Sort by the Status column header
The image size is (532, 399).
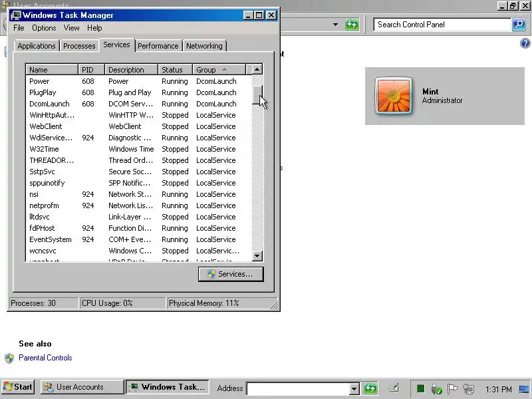pos(175,70)
